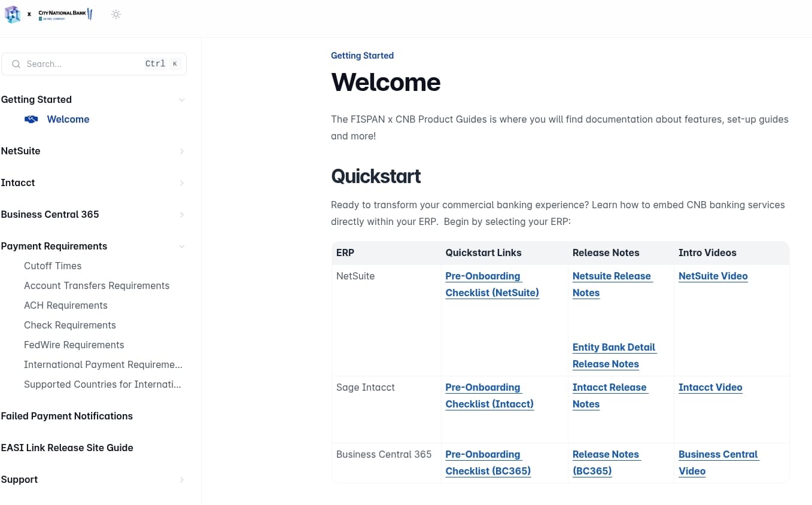This screenshot has height=505, width=812.
Task: Select FedWire Requirements sidebar item
Action: pos(74,345)
